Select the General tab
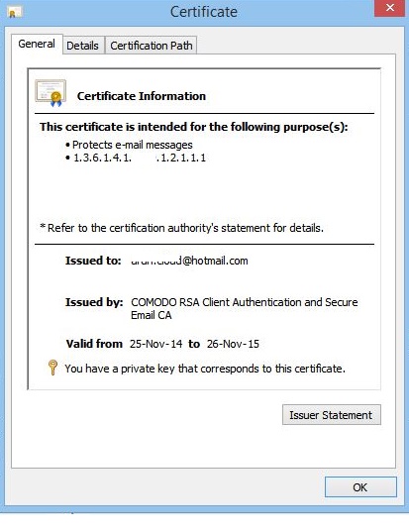The image size is (409, 532). coord(37,44)
